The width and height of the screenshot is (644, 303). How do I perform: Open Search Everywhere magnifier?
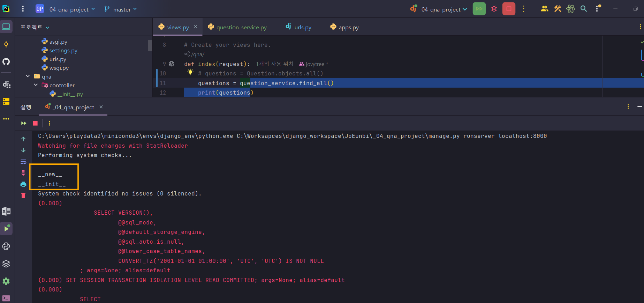(584, 9)
